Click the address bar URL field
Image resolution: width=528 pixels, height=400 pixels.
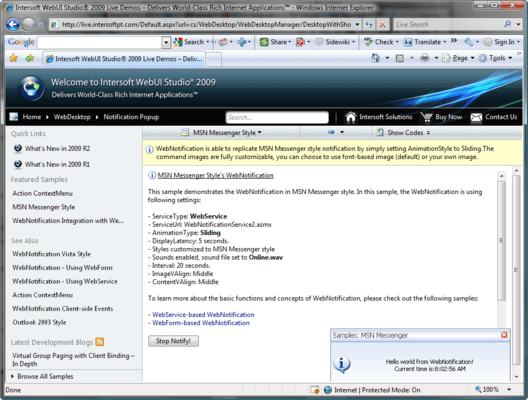pyautogui.click(x=206, y=25)
